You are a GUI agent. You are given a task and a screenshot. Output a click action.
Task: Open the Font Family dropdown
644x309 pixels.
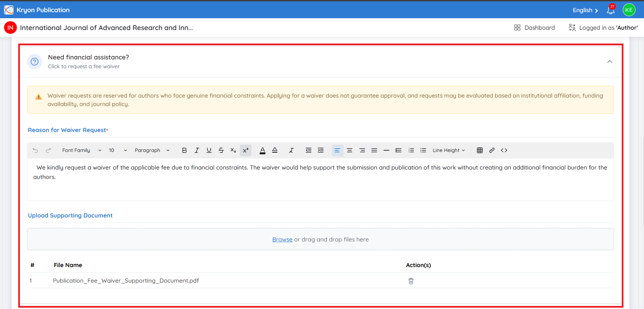[x=82, y=150]
